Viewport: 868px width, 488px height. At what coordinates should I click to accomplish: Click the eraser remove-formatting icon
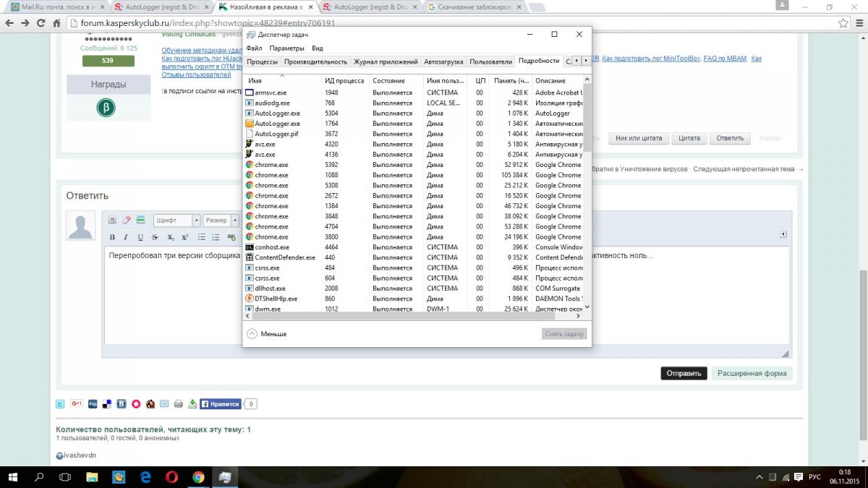click(x=126, y=220)
